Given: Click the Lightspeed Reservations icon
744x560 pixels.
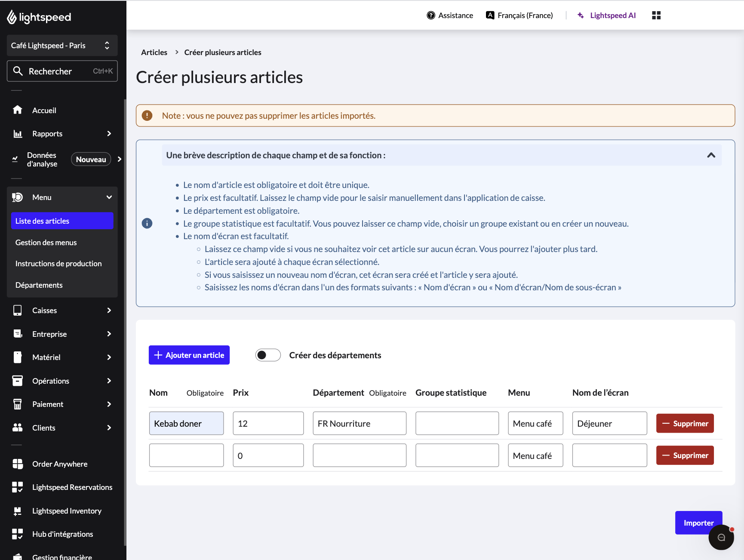Looking at the screenshot, I should click(18, 487).
